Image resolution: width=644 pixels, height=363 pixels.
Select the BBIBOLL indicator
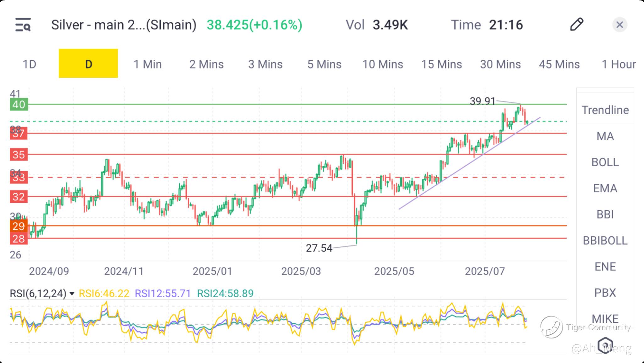point(605,241)
